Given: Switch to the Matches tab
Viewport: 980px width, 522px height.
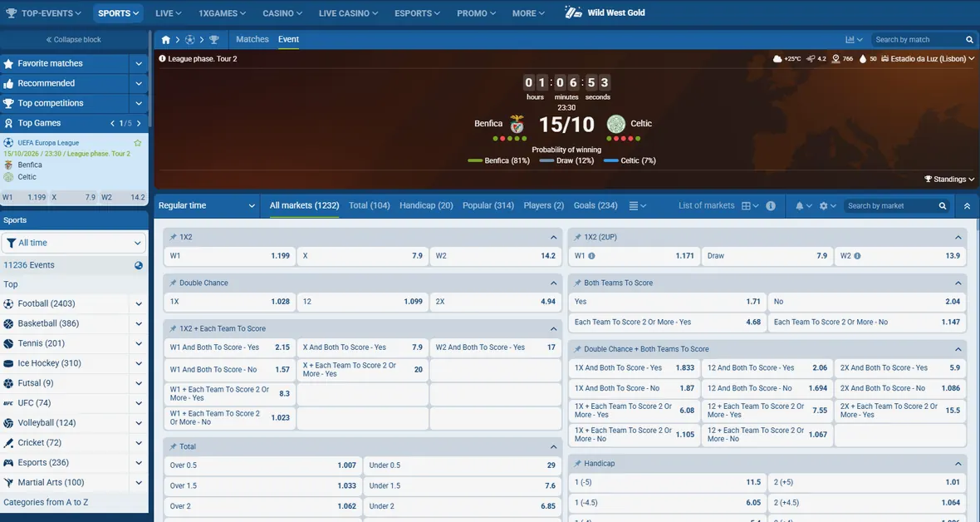Looking at the screenshot, I should pyautogui.click(x=252, y=39).
